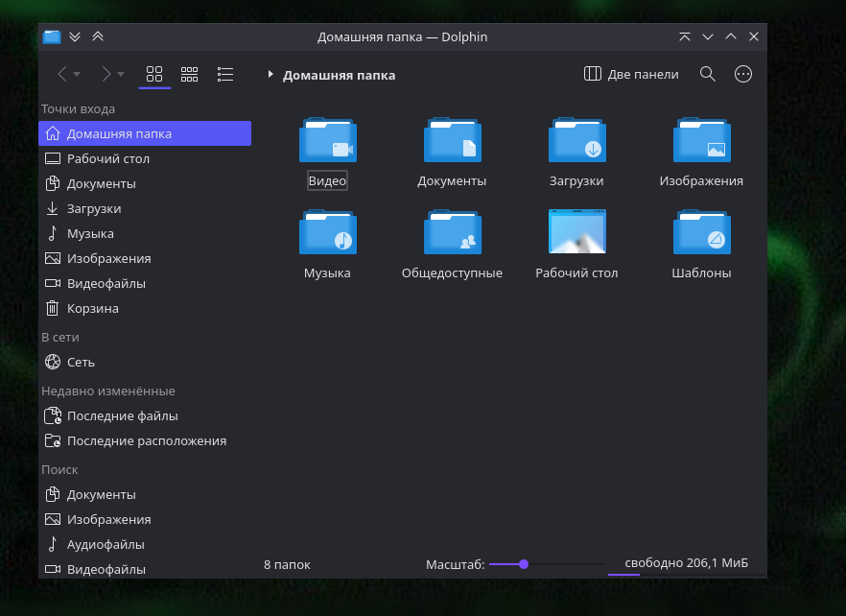Switch to details list view mode

pyautogui.click(x=225, y=74)
